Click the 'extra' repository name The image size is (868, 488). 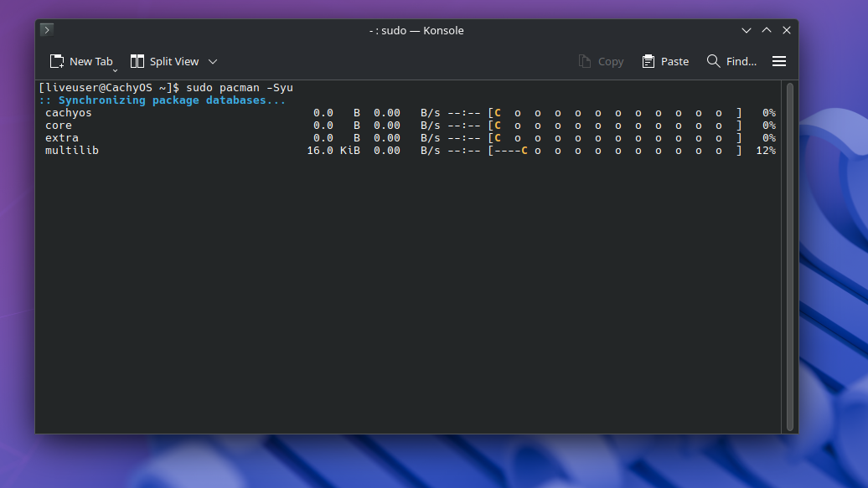click(62, 138)
